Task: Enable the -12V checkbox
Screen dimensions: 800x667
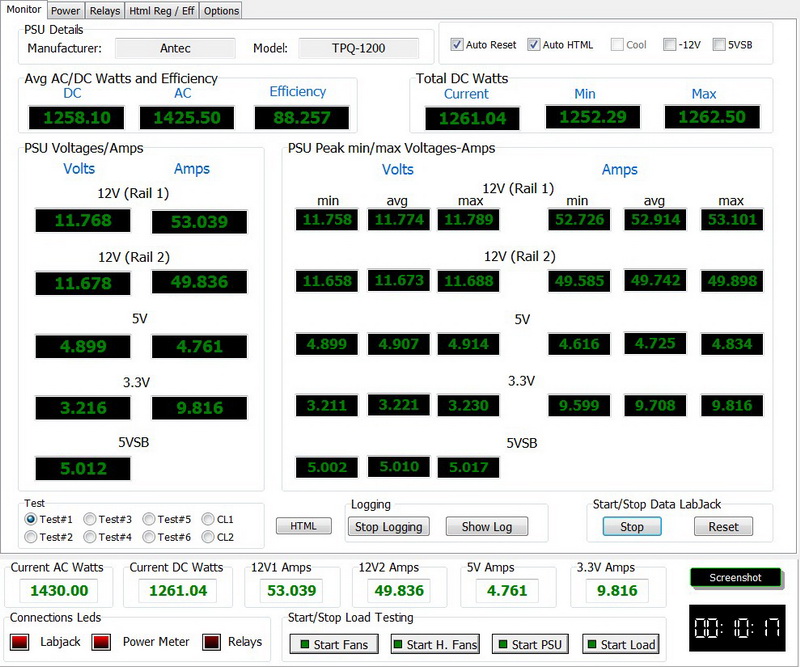Action: pyautogui.click(x=669, y=45)
